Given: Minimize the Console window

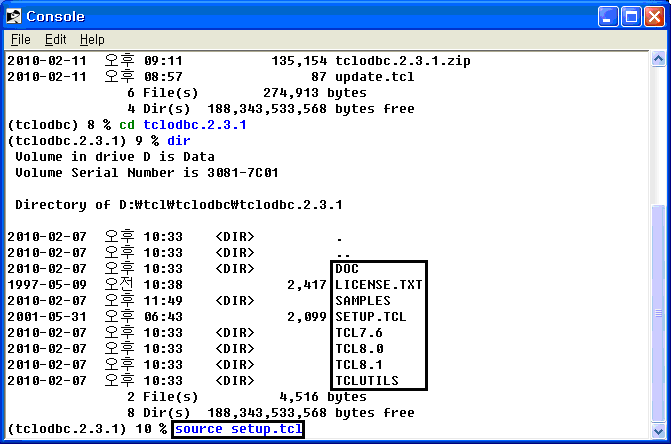Looking at the screenshot, I should (x=608, y=17).
